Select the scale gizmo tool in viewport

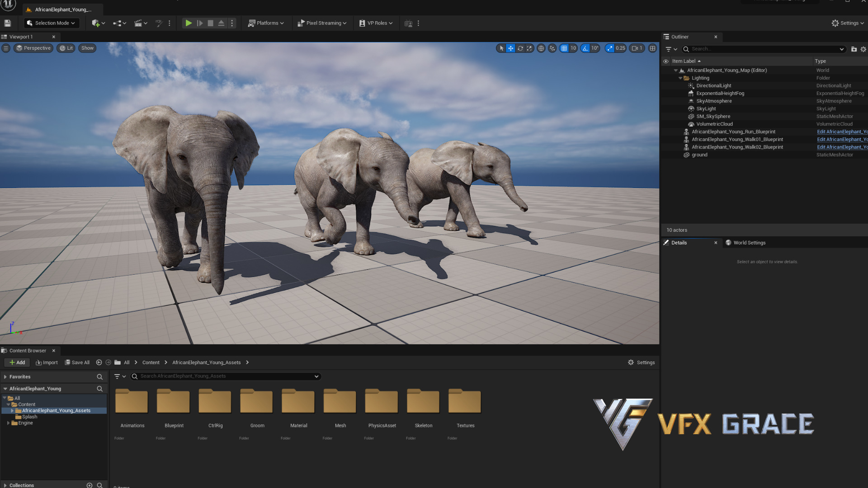tap(529, 48)
